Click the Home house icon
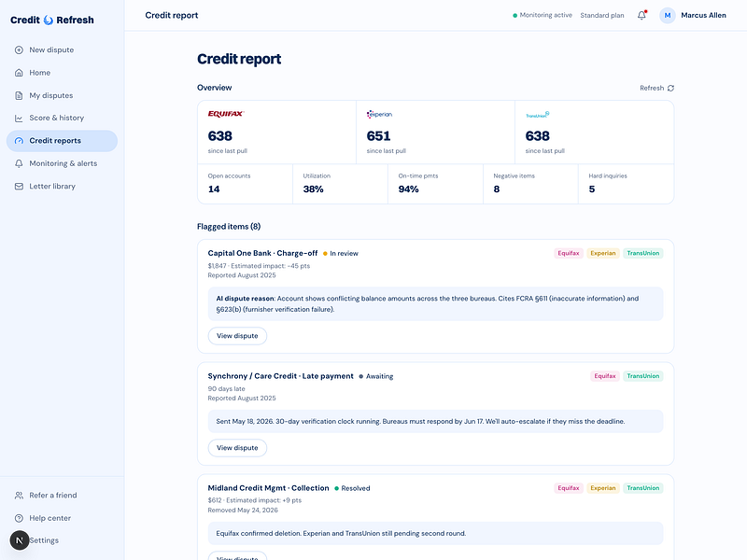This screenshot has height=560, width=747. click(x=19, y=73)
